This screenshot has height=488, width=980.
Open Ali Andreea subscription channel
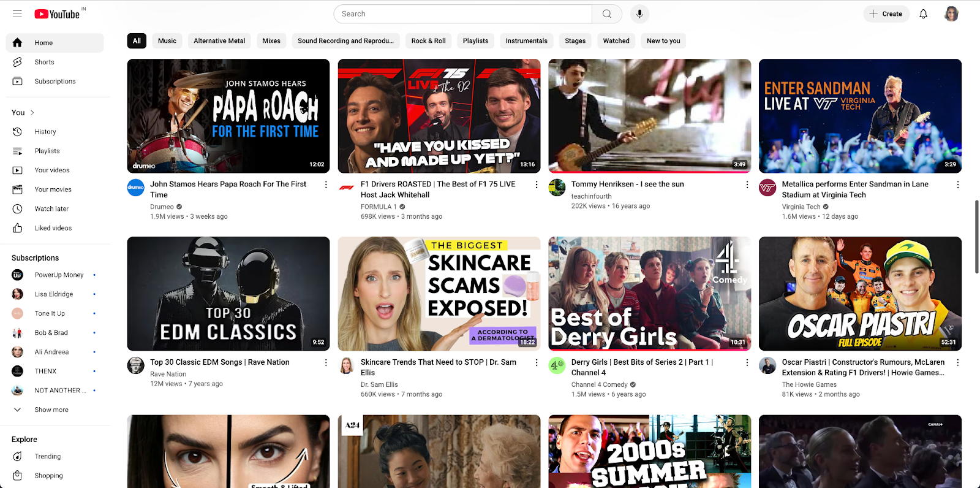55,352
